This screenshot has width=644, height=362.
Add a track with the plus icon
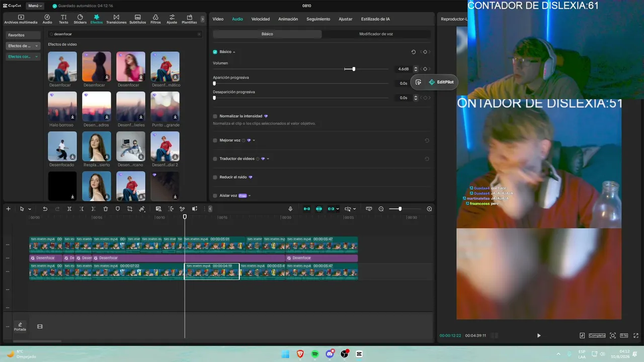[8, 209]
